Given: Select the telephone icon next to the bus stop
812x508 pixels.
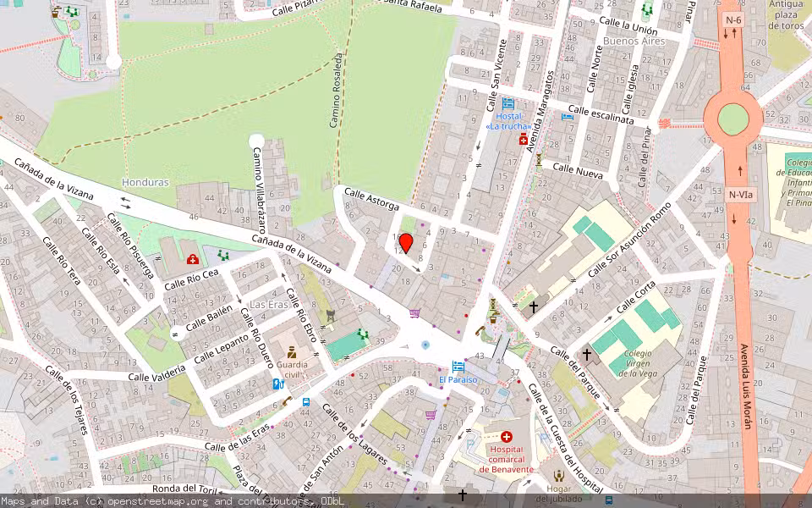Looking at the screenshot, I should 288,400.
